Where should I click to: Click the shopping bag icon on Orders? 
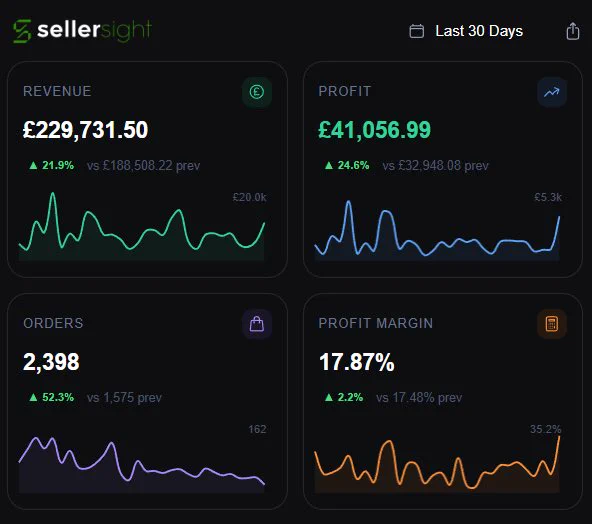point(257,324)
